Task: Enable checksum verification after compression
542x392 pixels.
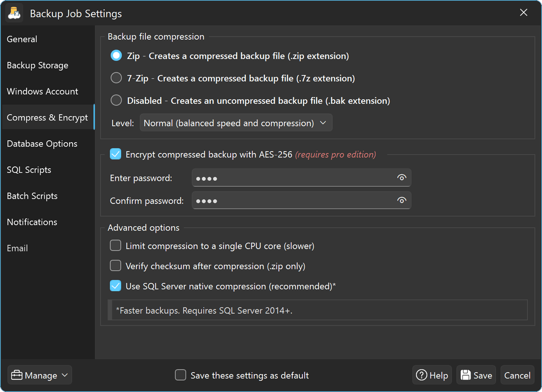Action: [115, 266]
